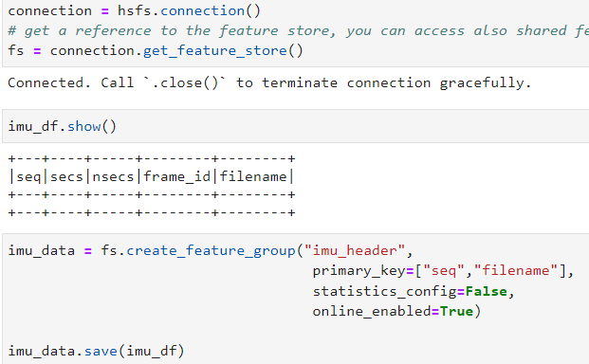Click the 'secs' column header in output table
This screenshot has width=589, height=364.
point(66,176)
